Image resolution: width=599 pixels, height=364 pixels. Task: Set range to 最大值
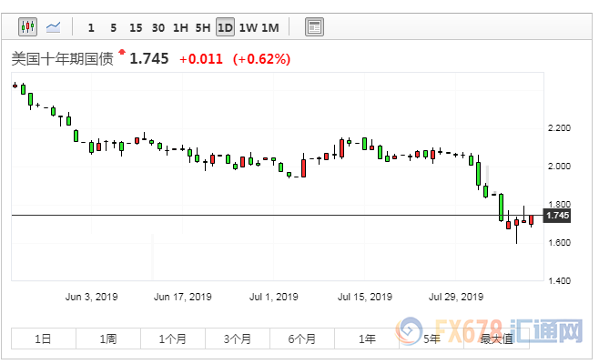point(496,339)
